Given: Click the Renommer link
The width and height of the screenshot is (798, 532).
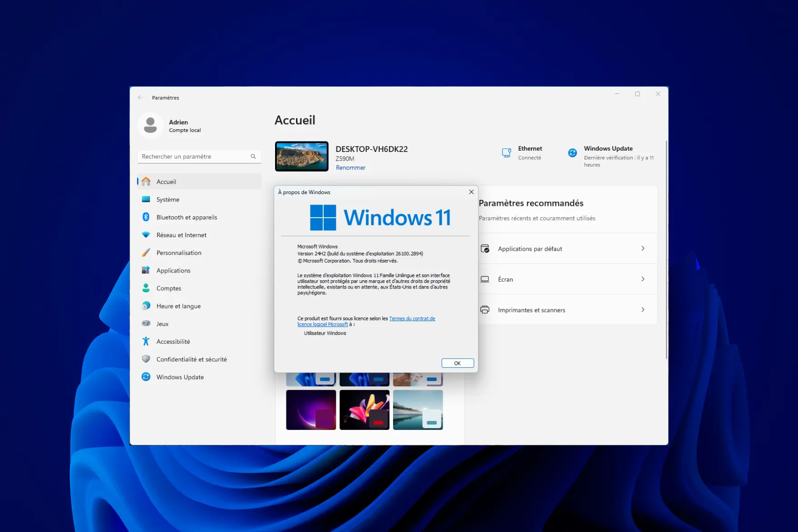Looking at the screenshot, I should point(350,167).
